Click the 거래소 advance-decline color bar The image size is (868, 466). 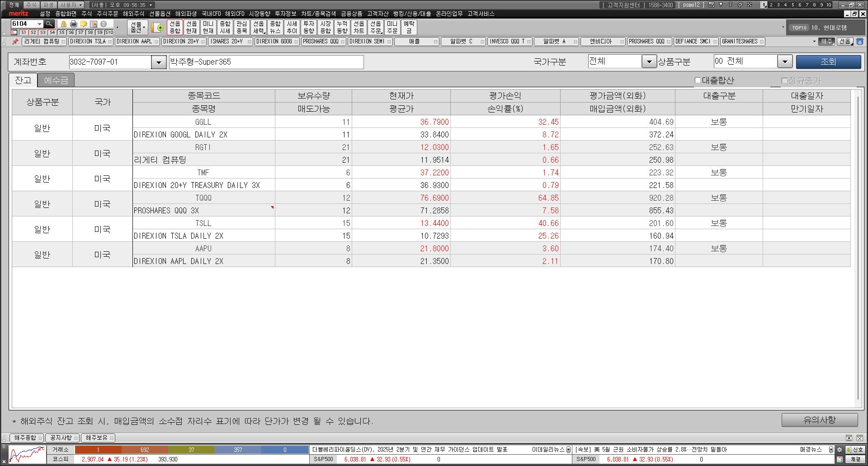coord(192,450)
